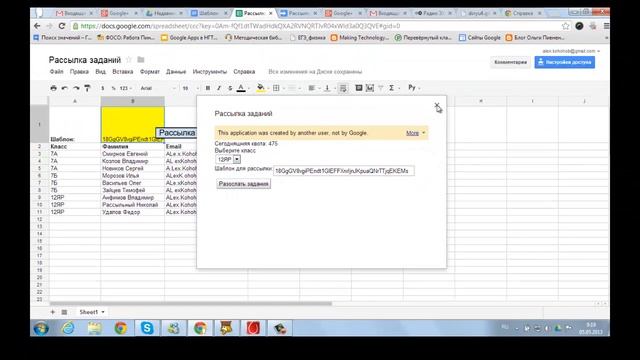Toggle text wrapping in the toolbar
Screen dimensions: 640x360
coord(343,88)
